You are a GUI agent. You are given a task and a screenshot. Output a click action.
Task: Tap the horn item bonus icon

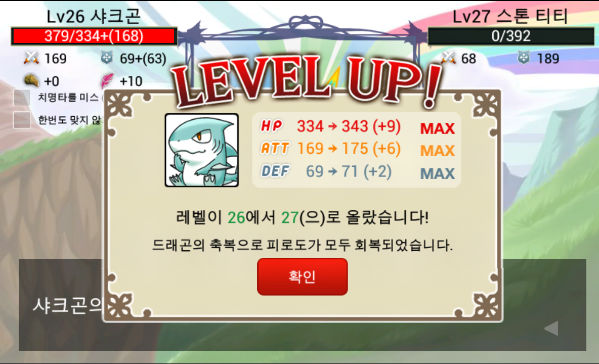[31, 80]
